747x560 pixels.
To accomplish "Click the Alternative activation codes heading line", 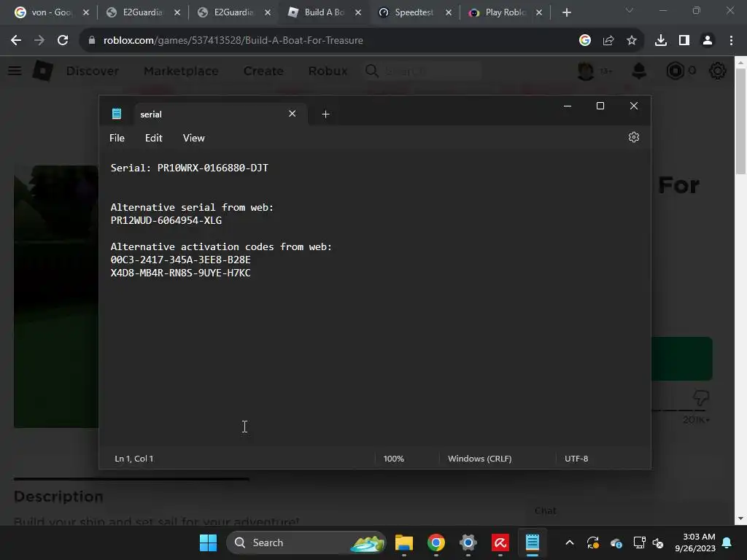I will coord(221,246).
